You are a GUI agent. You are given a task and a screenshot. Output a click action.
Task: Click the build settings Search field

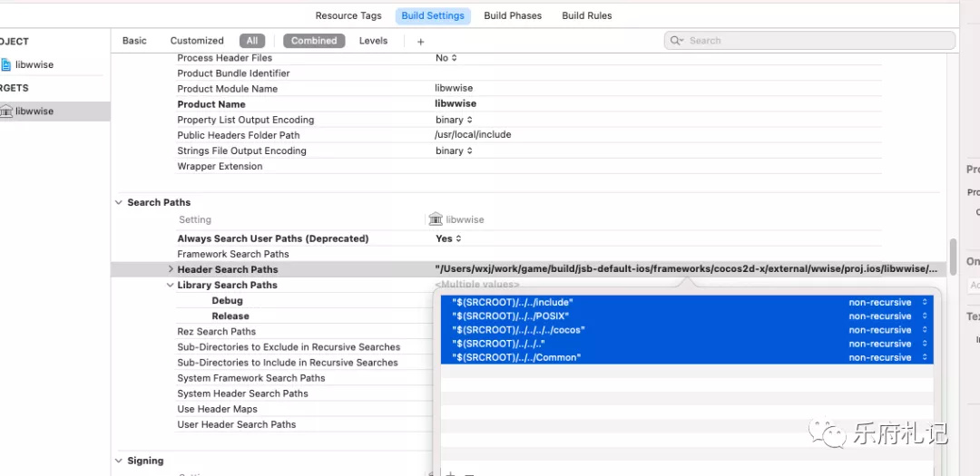tap(809, 41)
